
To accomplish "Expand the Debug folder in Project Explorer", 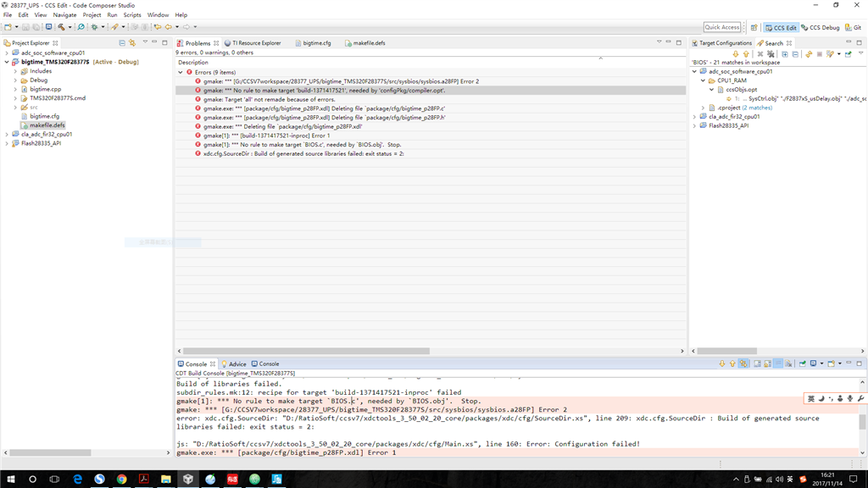I will [15, 80].
